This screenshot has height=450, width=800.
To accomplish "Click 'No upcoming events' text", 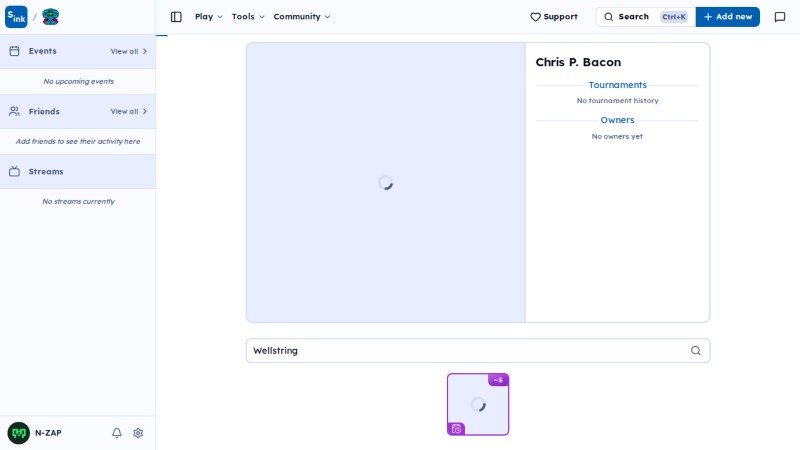I will 79,82.
